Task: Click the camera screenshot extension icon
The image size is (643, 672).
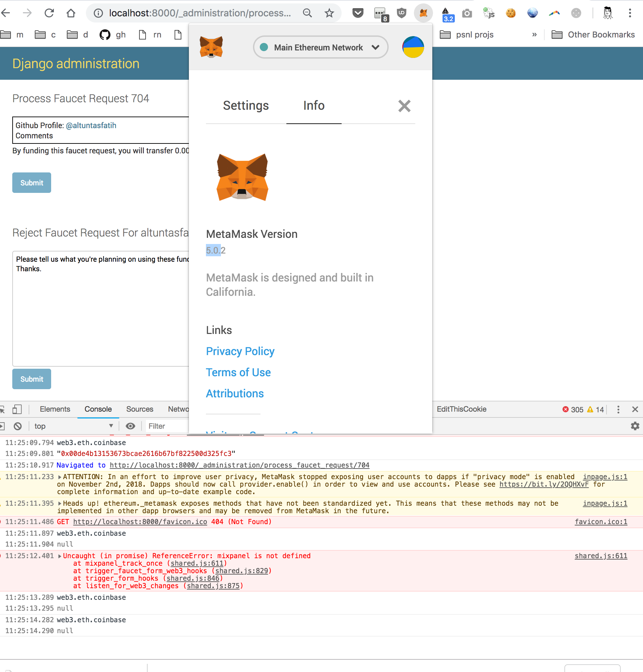Action: 467,13
